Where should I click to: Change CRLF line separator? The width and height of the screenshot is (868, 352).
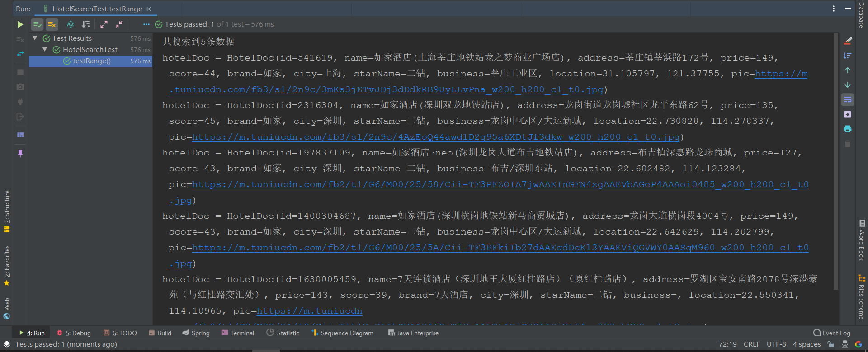click(751, 344)
